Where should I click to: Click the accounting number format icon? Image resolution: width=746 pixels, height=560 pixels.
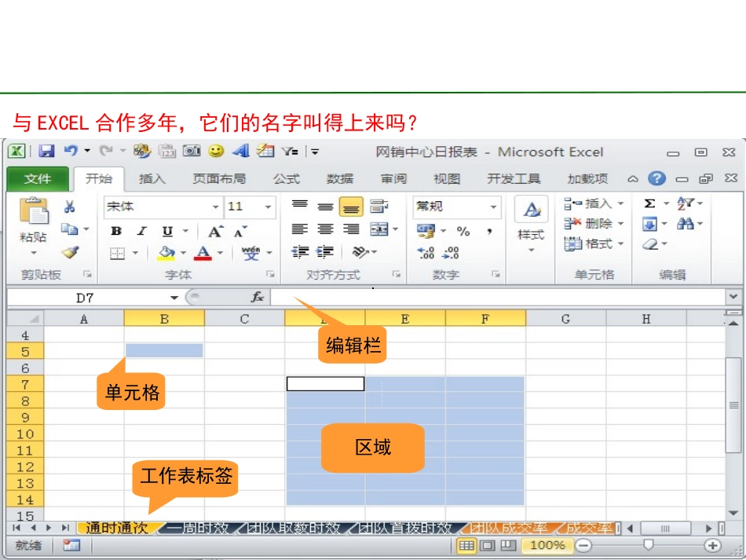point(426,231)
